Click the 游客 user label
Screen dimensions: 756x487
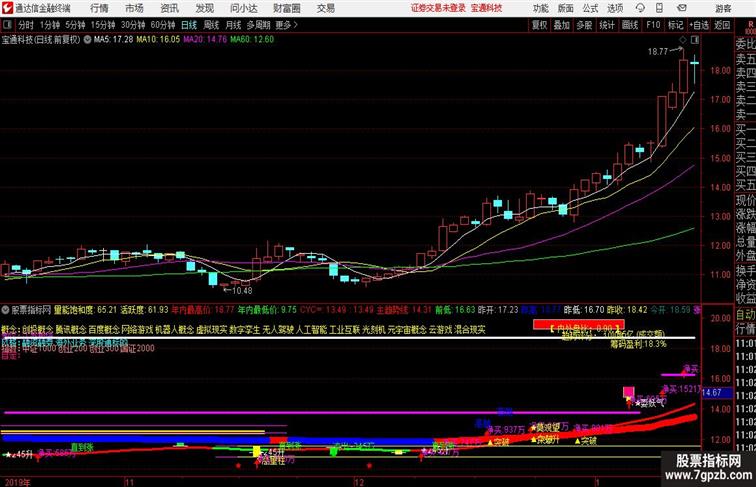coord(723,8)
